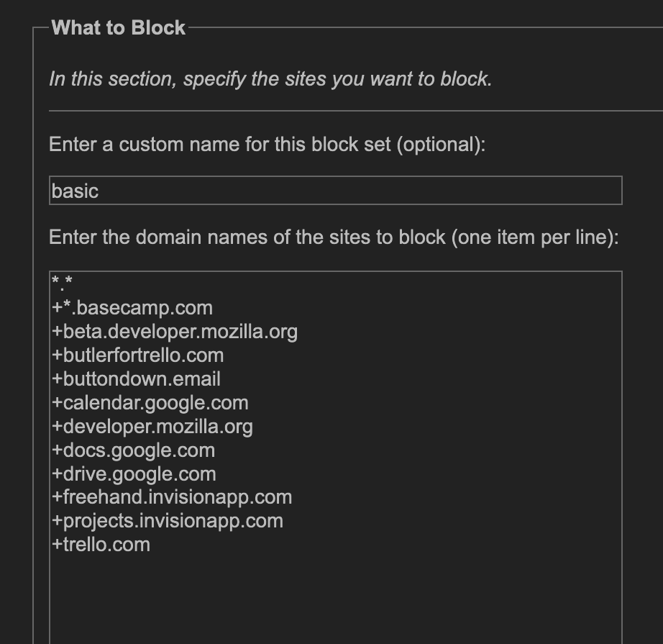
Task: Click the "(one item per line)" hint text
Action: (535, 237)
